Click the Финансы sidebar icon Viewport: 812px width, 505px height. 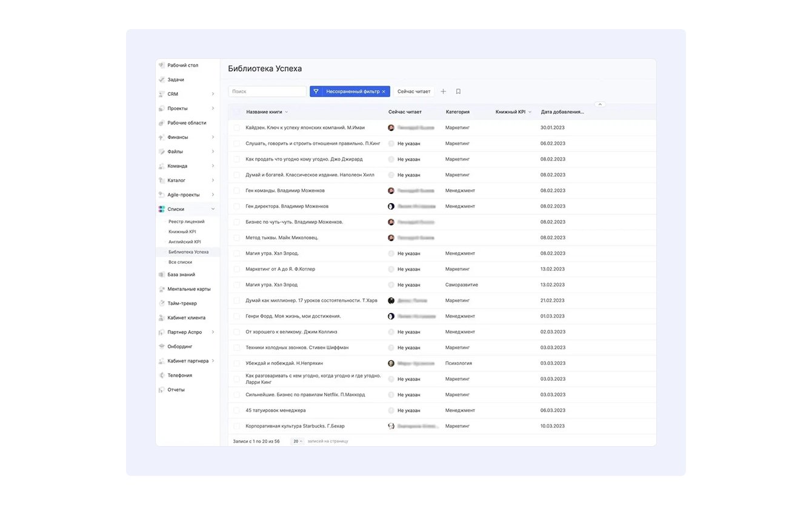point(162,137)
